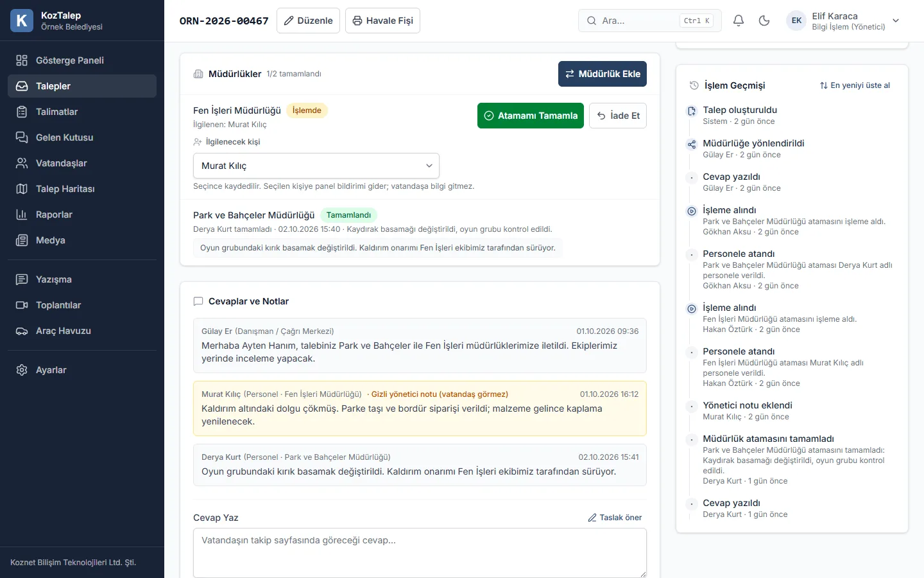Click the Düzenle button
924x578 pixels.
coord(308,21)
